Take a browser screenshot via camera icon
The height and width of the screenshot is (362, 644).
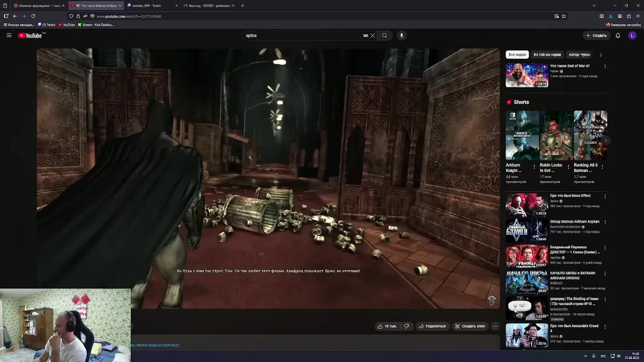click(601, 16)
